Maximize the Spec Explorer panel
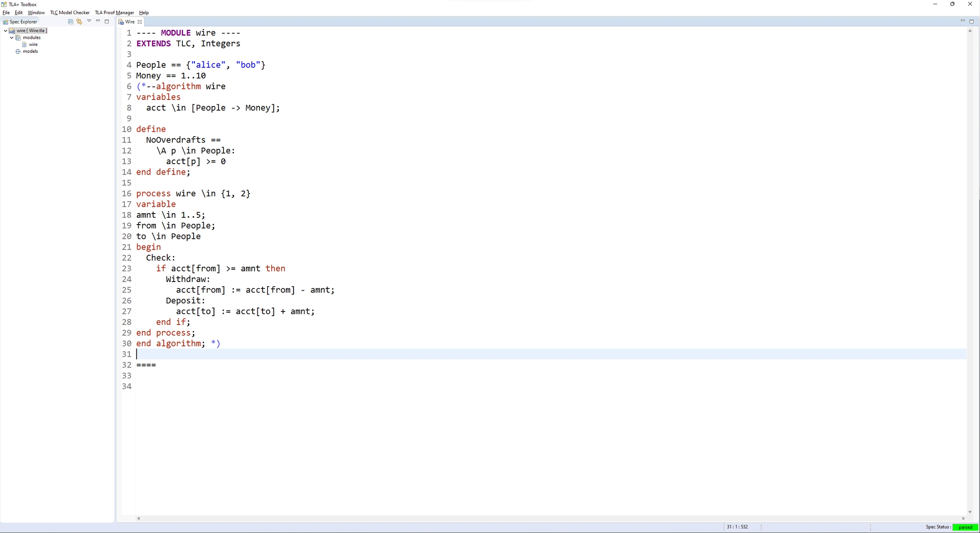Image resolution: width=980 pixels, height=533 pixels. pos(107,21)
